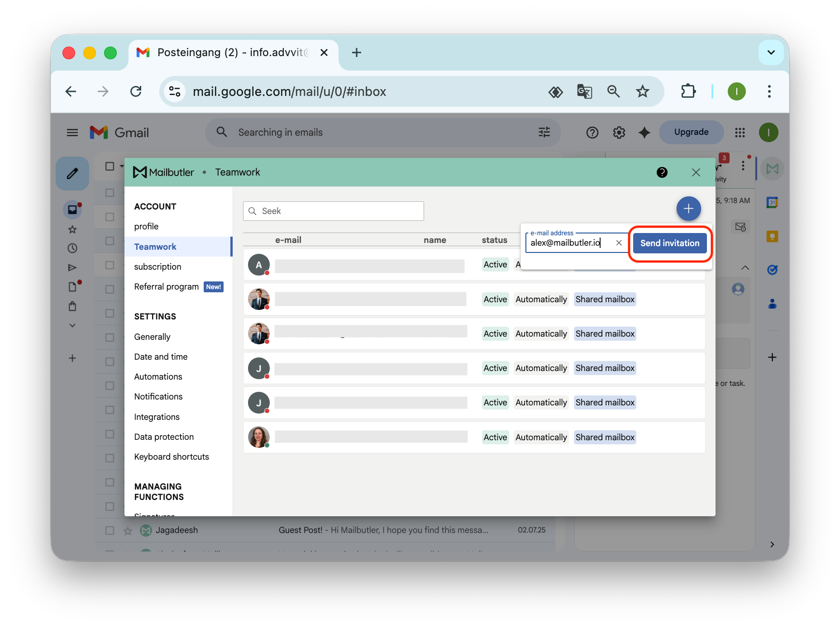This screenshot has height=628, width=840.
Task: Click the browser extensions puzzle icon
Action: (x=688, y=91)
